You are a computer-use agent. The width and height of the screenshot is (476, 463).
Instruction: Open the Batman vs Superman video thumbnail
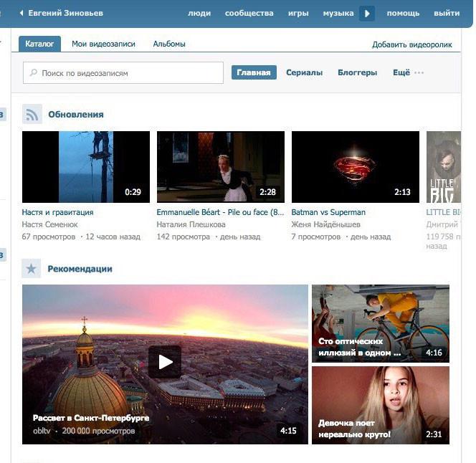point(355,167)
